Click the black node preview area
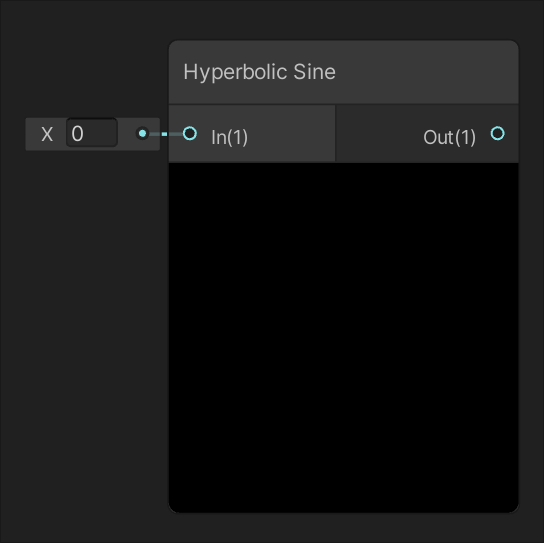The width and height of the screenshot is (544, 543). [343, 337]
